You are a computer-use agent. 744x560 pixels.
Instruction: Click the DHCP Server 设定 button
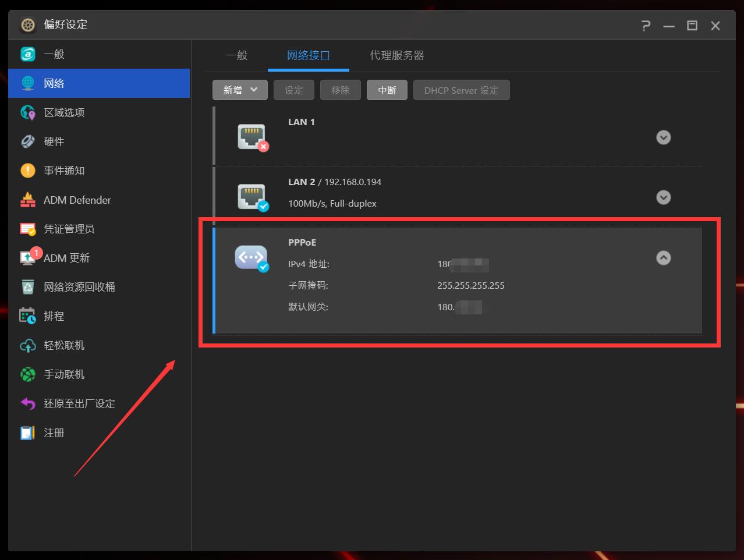[x=461, y=90]
